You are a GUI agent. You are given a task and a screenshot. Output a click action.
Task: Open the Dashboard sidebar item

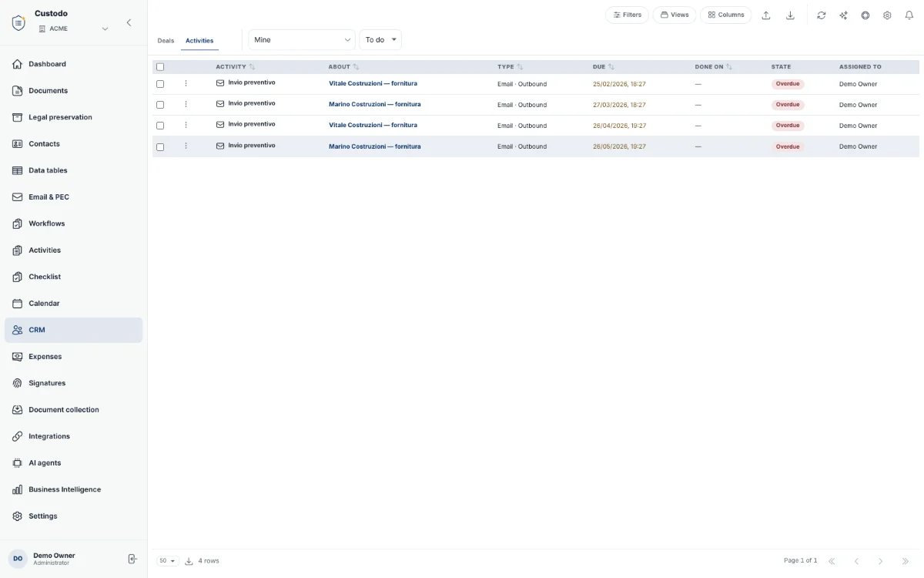click(73, 64)
